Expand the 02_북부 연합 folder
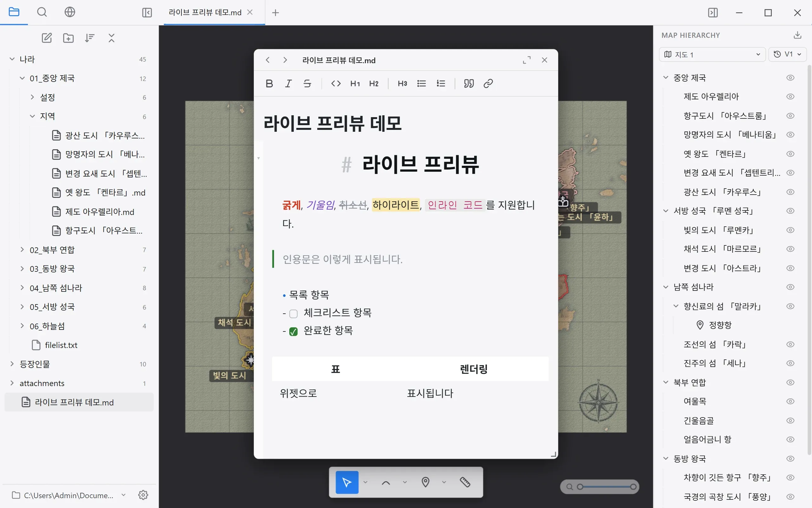 click(22, 250)
